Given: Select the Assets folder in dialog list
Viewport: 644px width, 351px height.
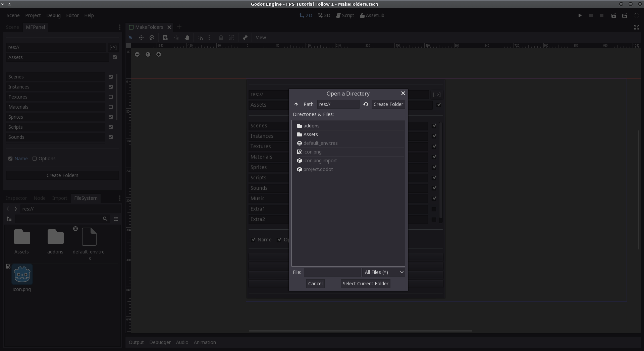Looking at the screenshot, I should [x=348, y=134].
